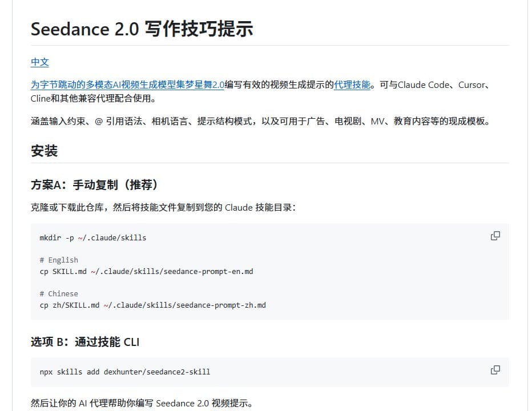Open the 代理技能 link
Image resolution: width=532 pixels, height=411 pixels.
point(352,84)
